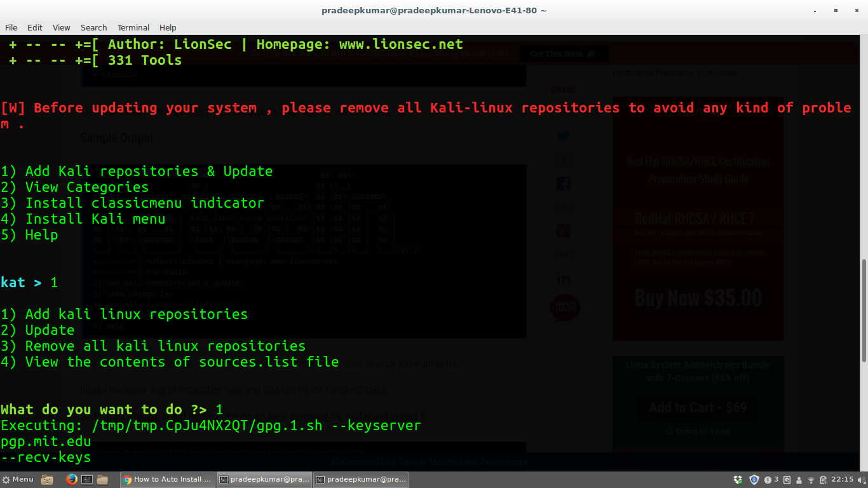Viewport: 868px width, 488px height.
Task: Open the Terminal menu
Action: coord(133,27)
